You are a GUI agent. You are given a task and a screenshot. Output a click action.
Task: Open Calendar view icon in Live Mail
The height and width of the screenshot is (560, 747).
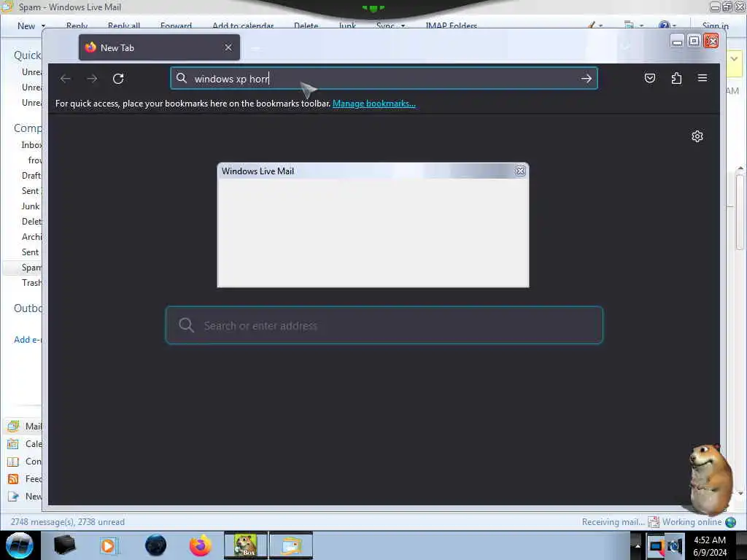[x=13, y=444]
